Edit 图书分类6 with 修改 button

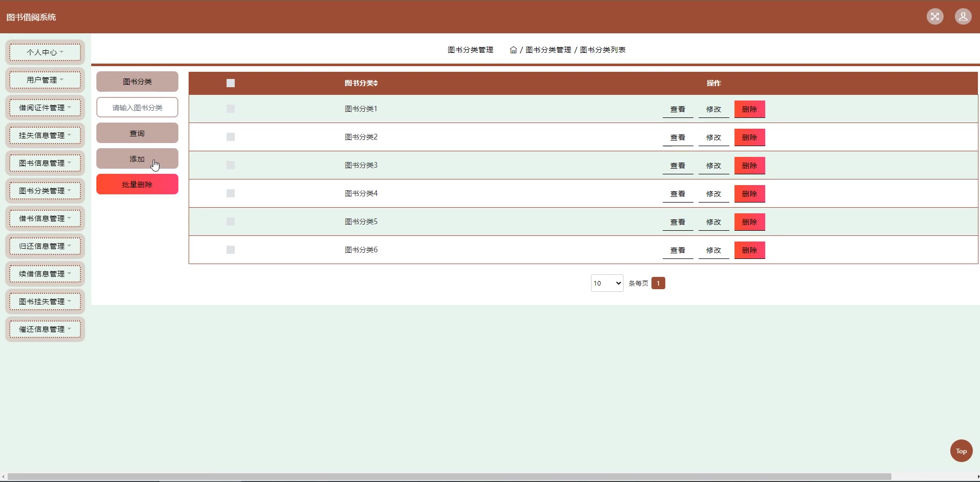coord(713,250)
